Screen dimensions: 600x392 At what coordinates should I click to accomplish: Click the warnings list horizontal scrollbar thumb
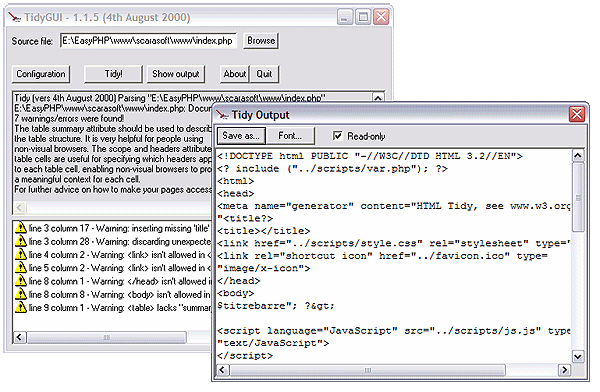[x=107, y=337]
